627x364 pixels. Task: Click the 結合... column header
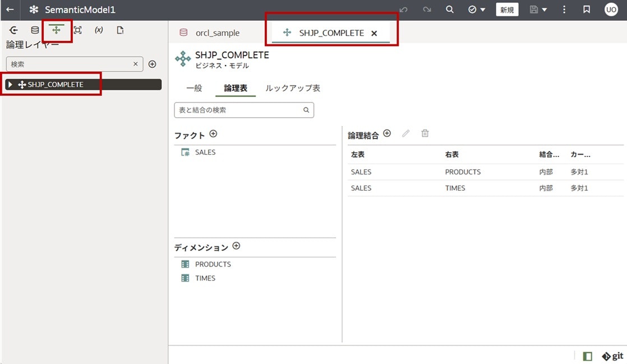[x=549, y=154]
